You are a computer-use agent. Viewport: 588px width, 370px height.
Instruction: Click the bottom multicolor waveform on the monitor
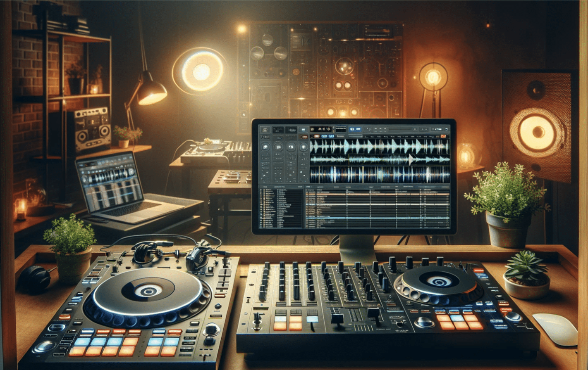[380, 175]
